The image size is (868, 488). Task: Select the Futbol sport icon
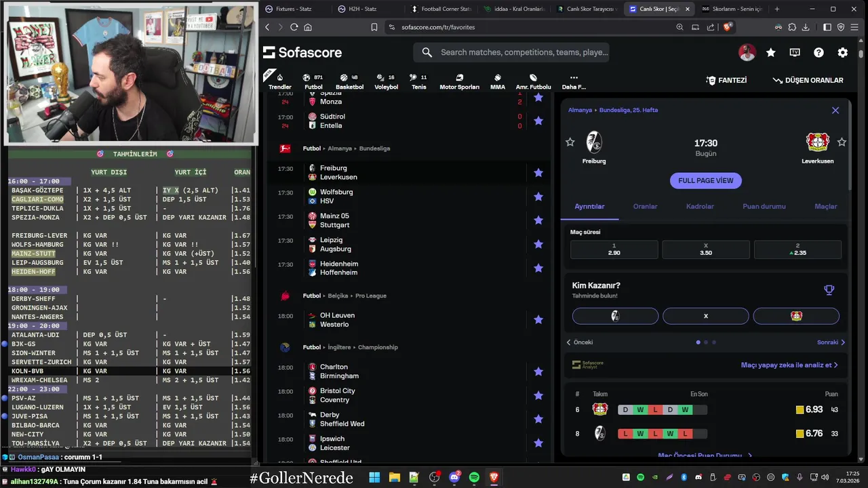click(313, 81)
